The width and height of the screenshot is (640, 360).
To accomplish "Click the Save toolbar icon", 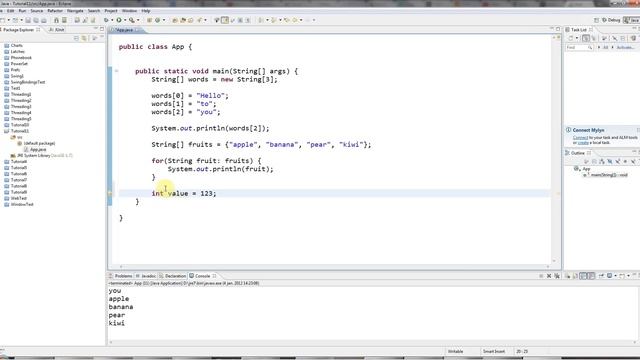I will (x=28, y=20).
